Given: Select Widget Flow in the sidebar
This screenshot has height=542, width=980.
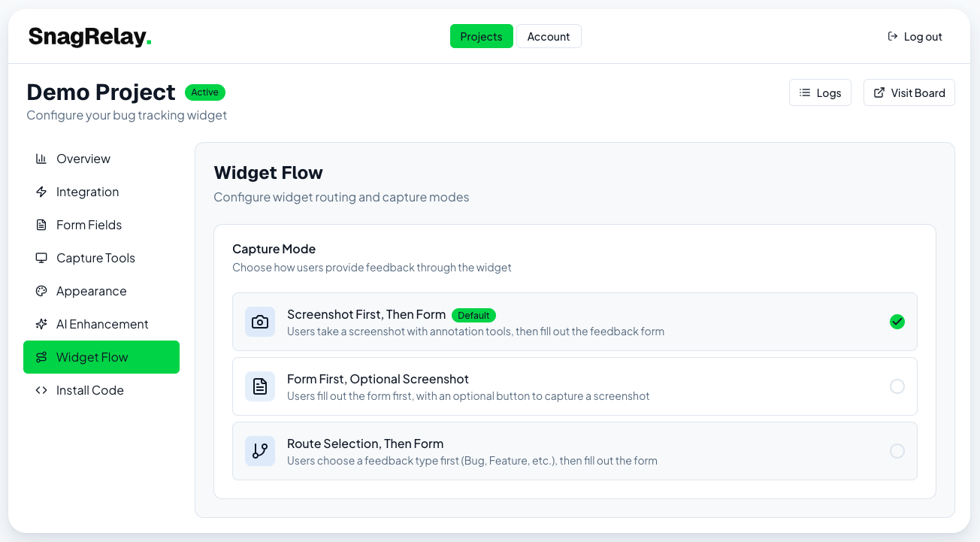Looking at the screenshot, I should (x=101, y=357).
